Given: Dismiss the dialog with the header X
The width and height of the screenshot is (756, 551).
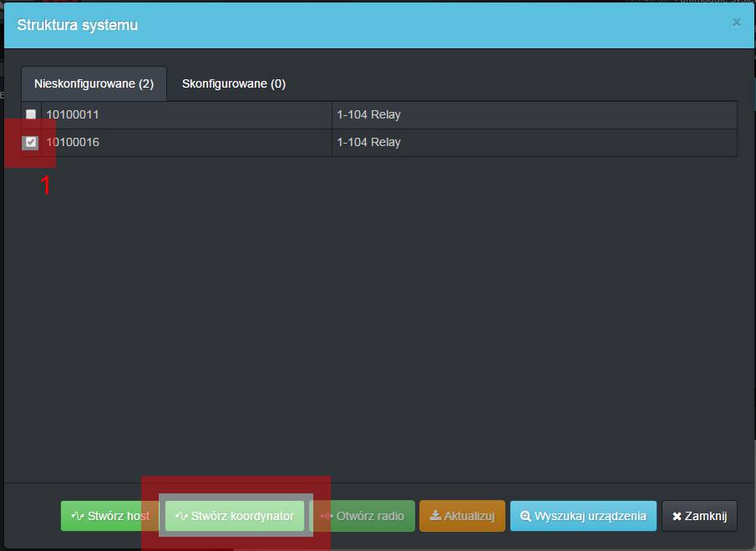Looking at the screenshot, I should pyautogui.click(x=736, y=23).
